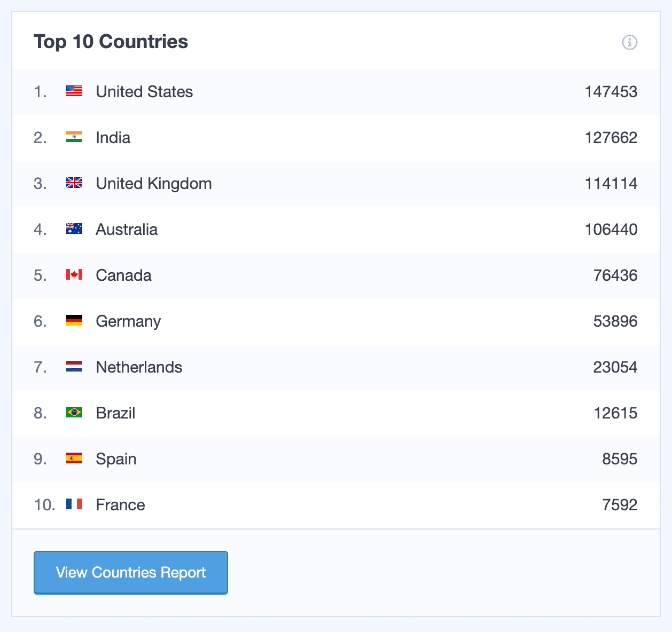Click the Brazil flag icon
This screenshot has height=632, width=672.
tap(74, 413)
